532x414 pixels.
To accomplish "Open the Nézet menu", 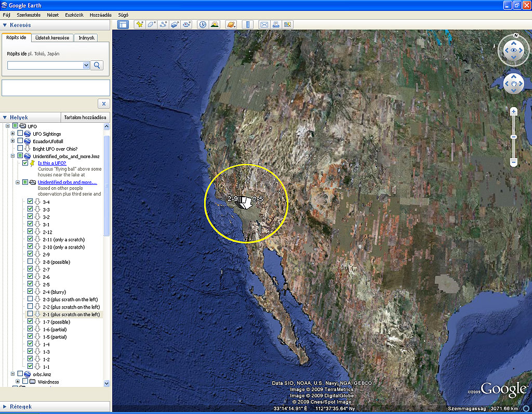I will (52, 15).
